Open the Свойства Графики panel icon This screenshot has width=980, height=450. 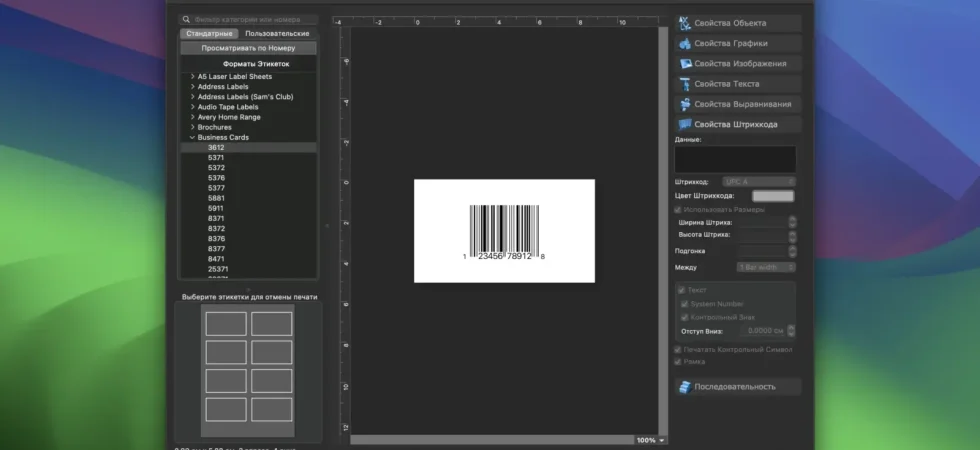tap(685, 44)
